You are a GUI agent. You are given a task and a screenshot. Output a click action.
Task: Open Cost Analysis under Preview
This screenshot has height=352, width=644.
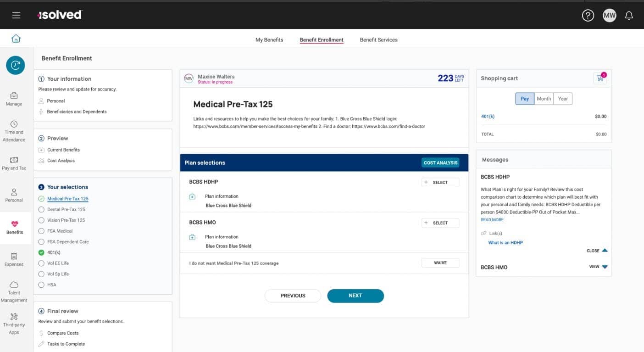point(61,161)
